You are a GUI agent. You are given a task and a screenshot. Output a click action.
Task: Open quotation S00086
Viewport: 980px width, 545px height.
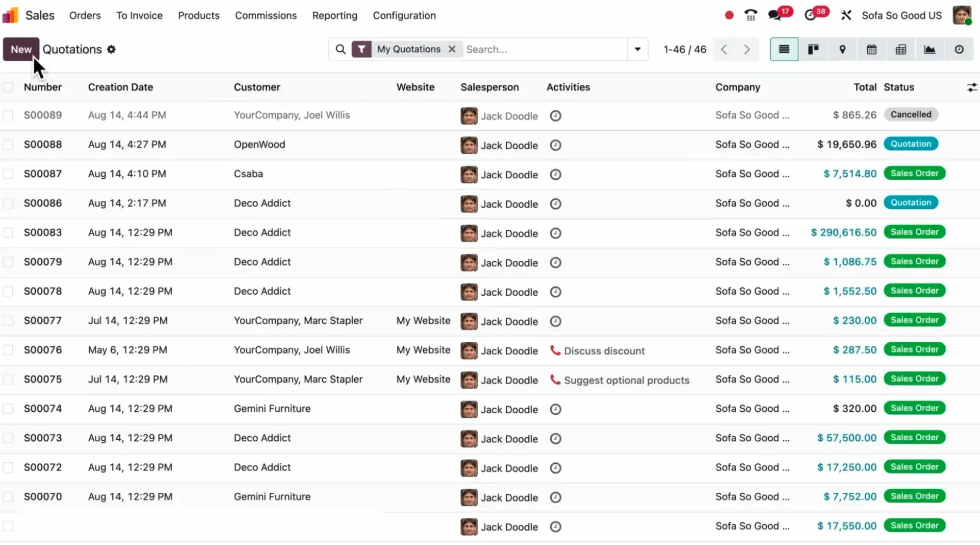pyautogui.click(x=43, y=203)
